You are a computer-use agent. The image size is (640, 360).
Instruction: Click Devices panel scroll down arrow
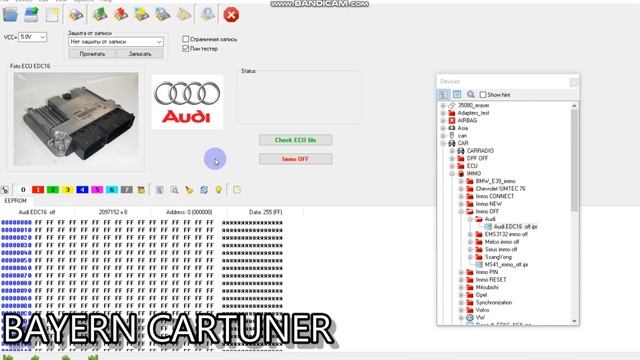[574, 321]
